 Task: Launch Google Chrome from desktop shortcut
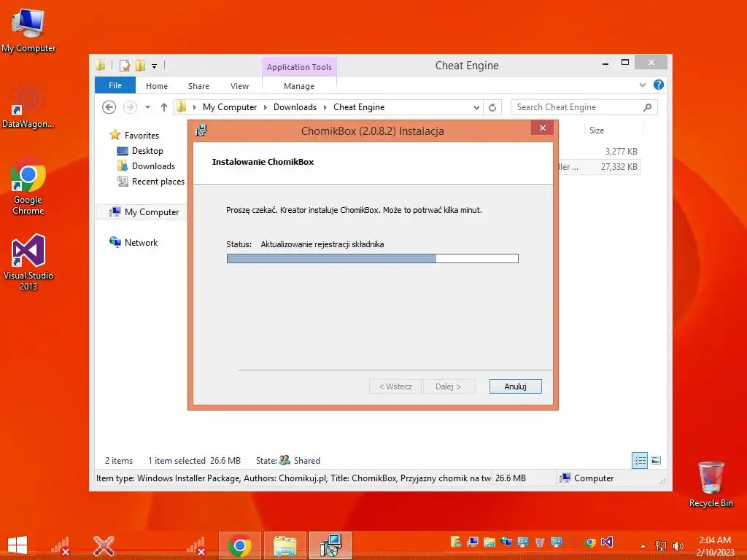point(28,187)
